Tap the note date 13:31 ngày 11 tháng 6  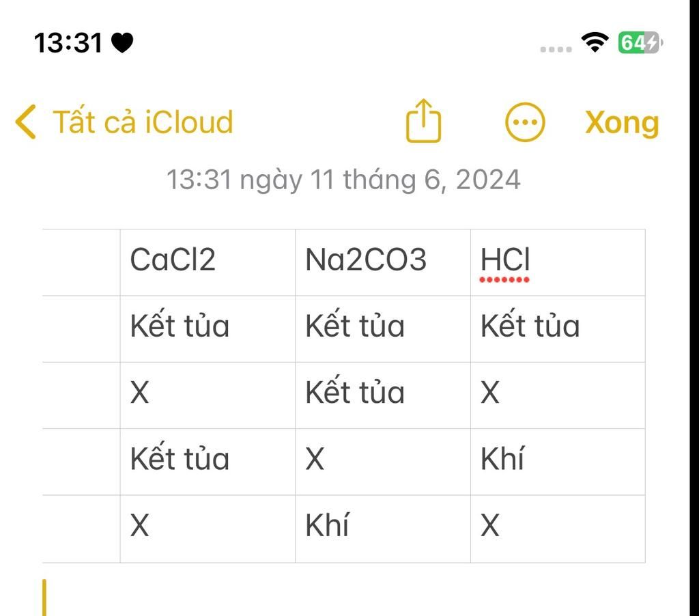(x=343, y=180)
